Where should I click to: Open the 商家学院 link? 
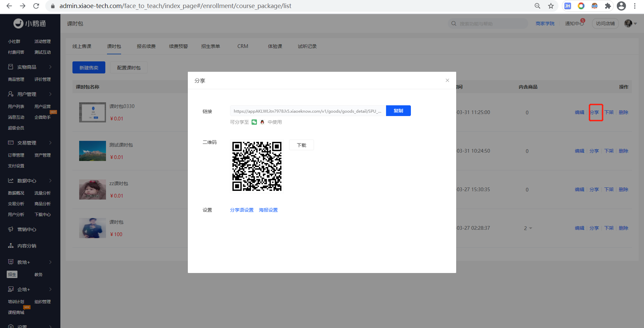tap(545, 23)
